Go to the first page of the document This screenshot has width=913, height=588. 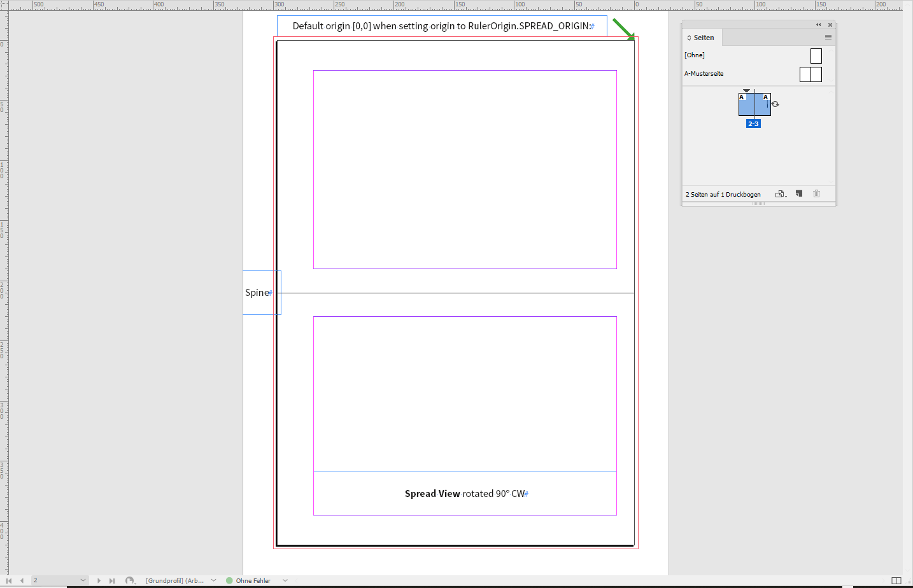tap(9, 580)
